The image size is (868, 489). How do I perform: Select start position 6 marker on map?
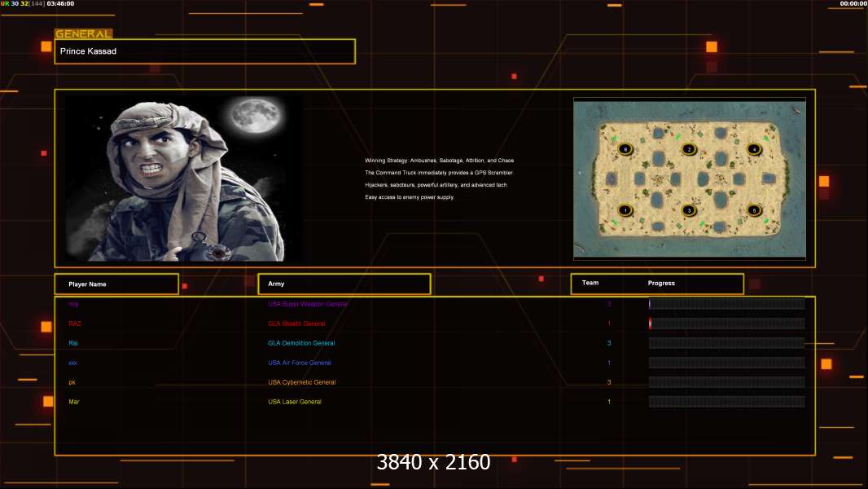tap(625, 149)
